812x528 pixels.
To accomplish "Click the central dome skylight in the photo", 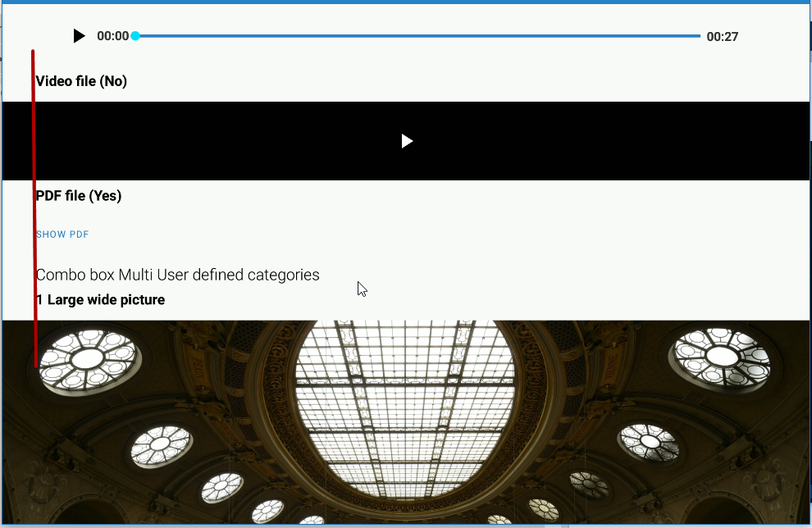I will [406, 410].
